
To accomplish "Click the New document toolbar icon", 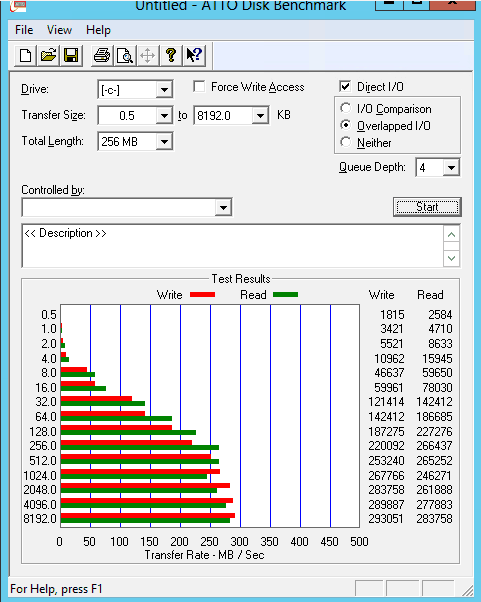I will point(26,56).
